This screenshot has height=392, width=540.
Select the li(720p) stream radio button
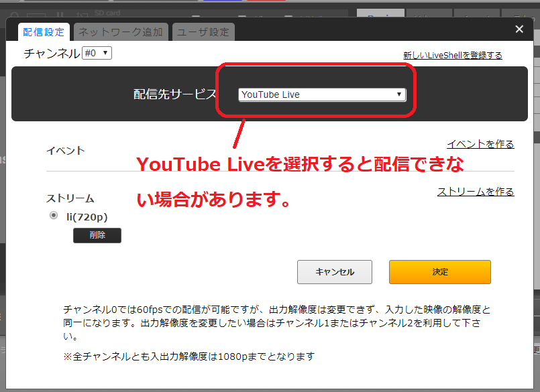coord(54,216)
